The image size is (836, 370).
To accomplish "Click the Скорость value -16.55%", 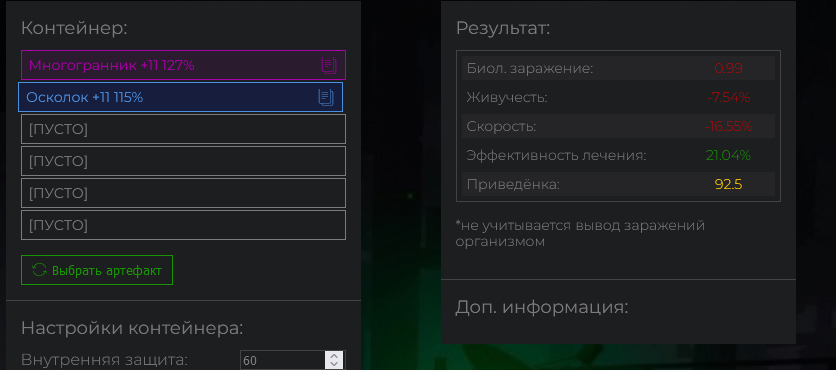I will [728, 127].
